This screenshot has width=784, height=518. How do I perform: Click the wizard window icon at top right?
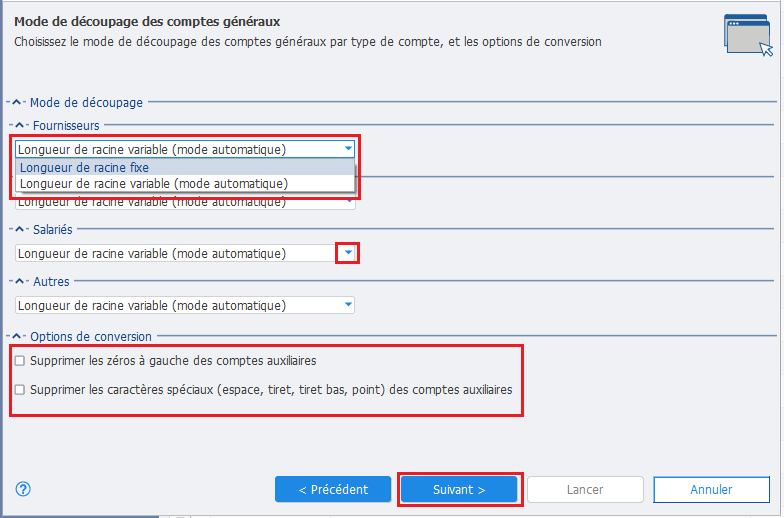[x=748, y=35]
